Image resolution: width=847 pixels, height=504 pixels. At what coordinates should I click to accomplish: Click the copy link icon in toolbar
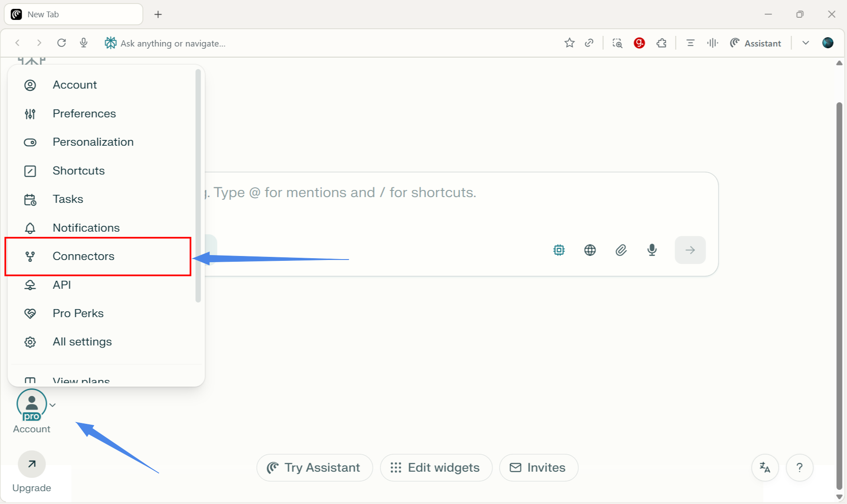click(x=589, y=43)
